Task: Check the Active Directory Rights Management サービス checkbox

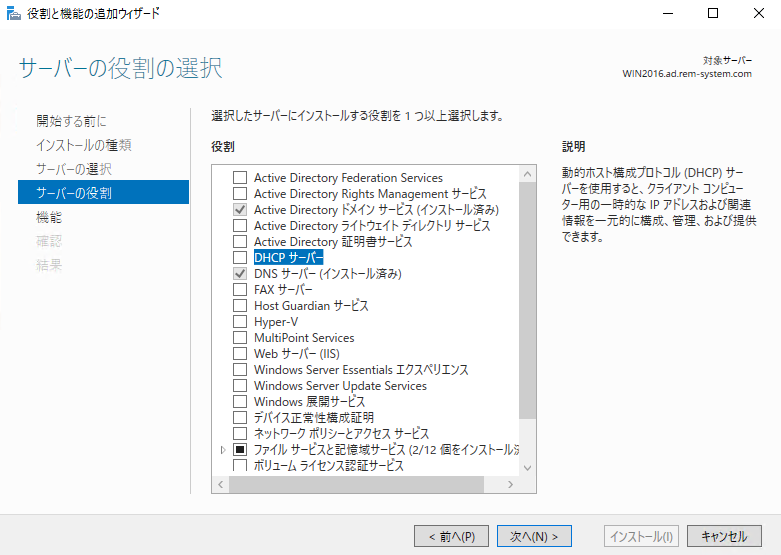Action: [x=240, y=193]
